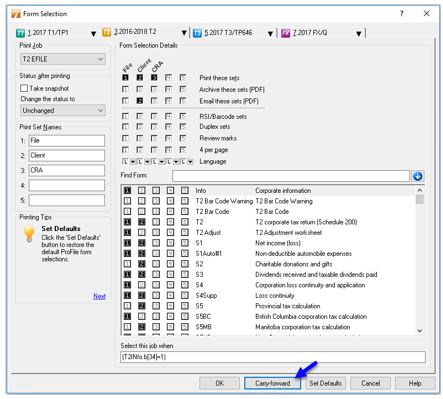
Task: Click the question mark help icon in title bar
Action: tap(401, 14)
